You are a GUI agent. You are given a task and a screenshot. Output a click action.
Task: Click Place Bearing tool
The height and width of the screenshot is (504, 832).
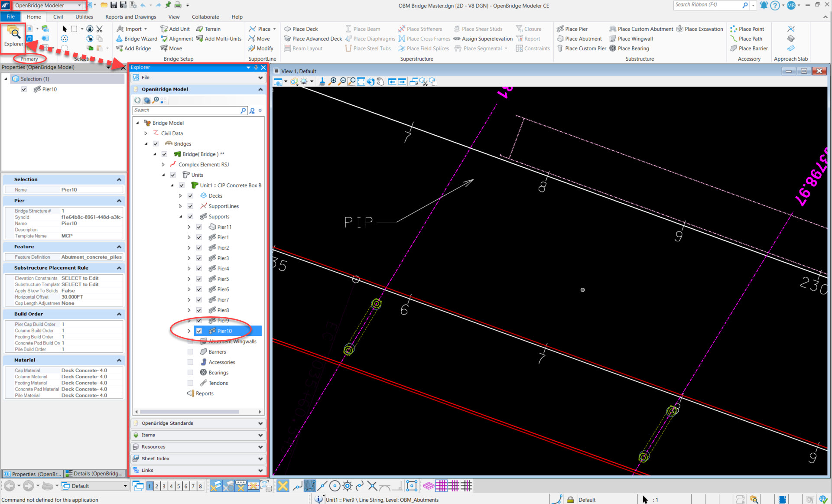[x=629, y=49]
